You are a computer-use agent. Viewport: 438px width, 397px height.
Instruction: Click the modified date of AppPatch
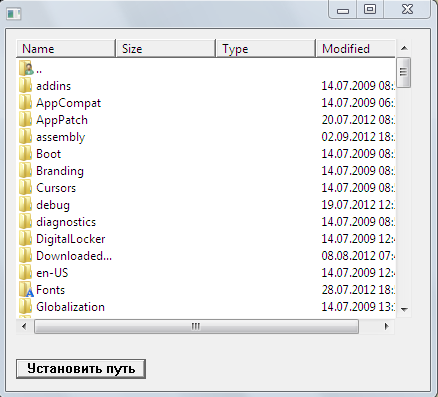[358, 120]
